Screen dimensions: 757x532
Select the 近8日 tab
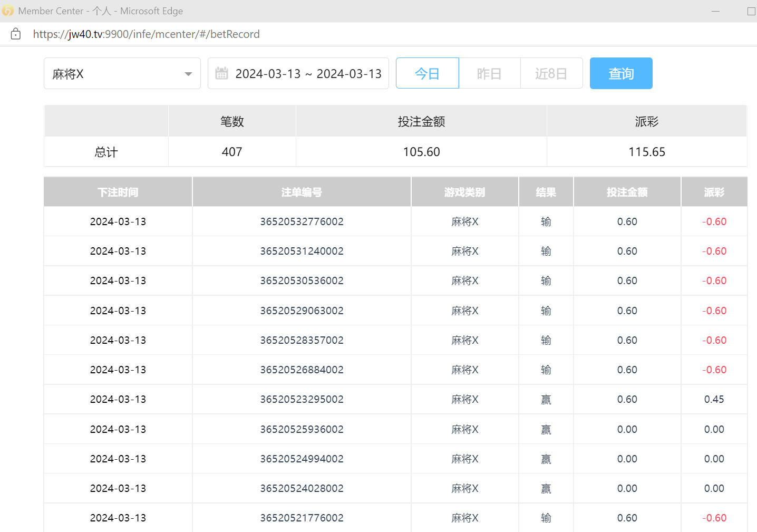click(551, 73)
